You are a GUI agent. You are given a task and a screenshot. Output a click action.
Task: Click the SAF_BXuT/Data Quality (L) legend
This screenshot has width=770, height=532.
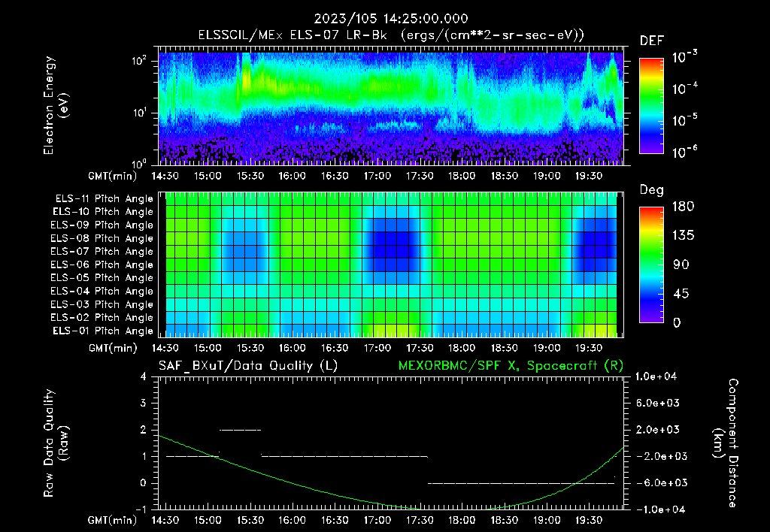pyautogui.click(x=248, y=366)
